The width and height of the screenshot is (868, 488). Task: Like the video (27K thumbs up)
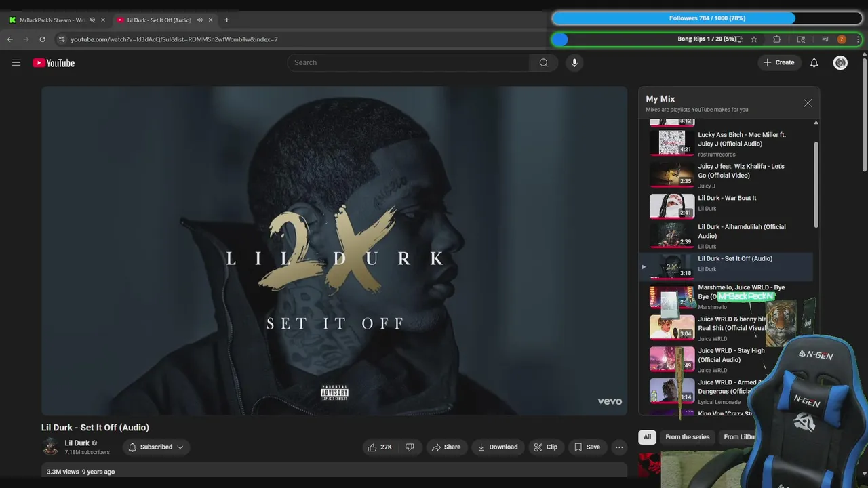(x=380, y=447)
